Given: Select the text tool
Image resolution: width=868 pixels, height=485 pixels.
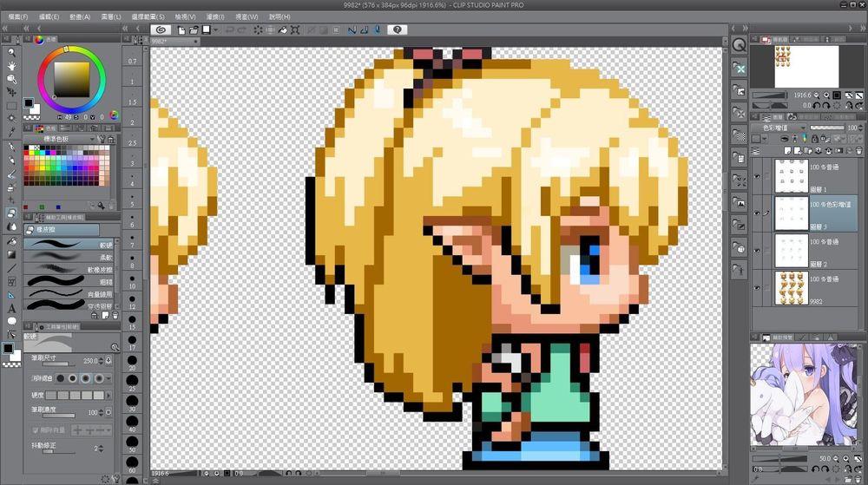Looking at the screenshot, I should click(x=11, y=307).
